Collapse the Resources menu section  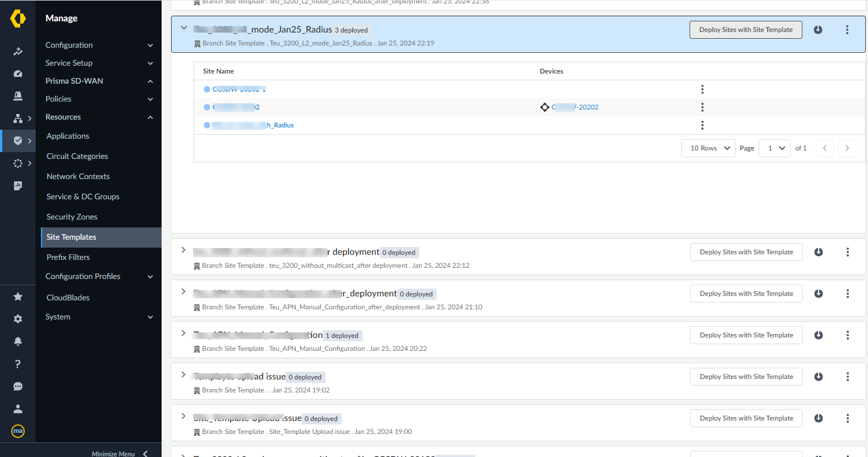(x=99, y=117)
